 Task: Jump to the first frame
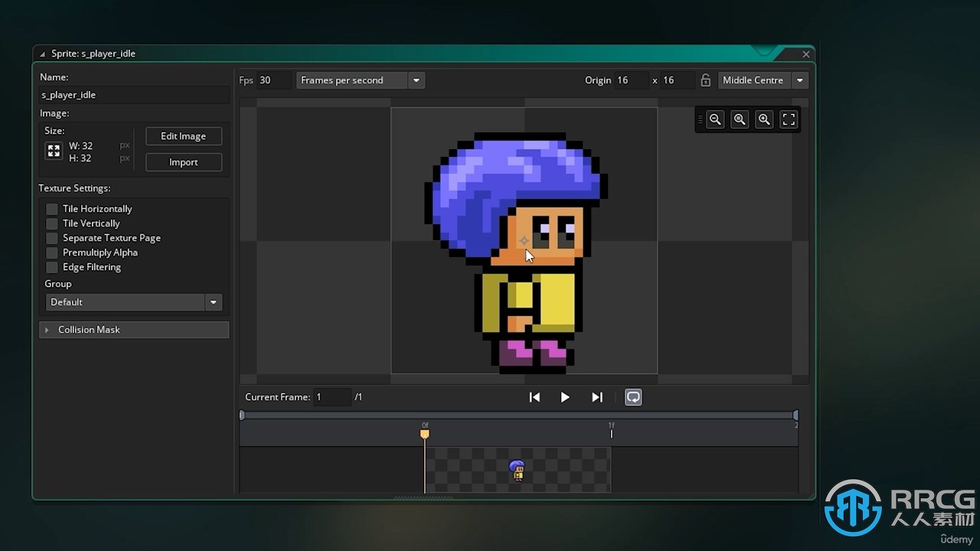534,397
